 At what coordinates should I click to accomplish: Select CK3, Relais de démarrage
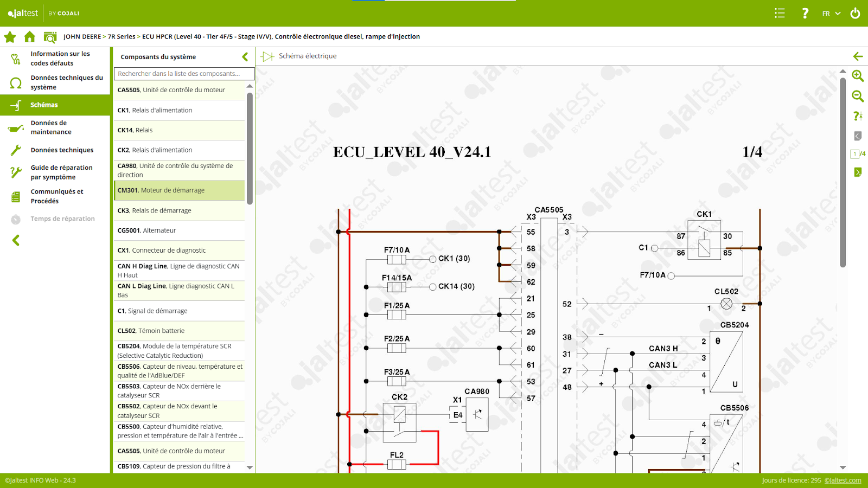[179, 210]
